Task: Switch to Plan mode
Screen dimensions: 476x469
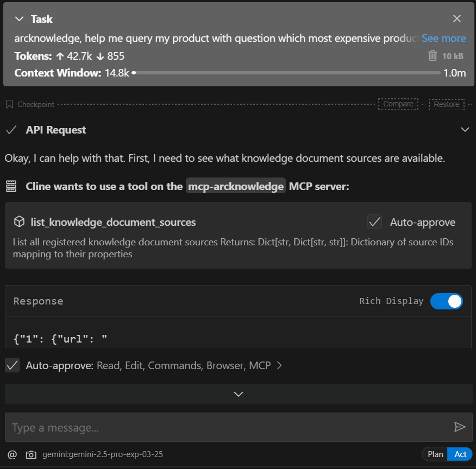Action: click(x=435, y=454)
